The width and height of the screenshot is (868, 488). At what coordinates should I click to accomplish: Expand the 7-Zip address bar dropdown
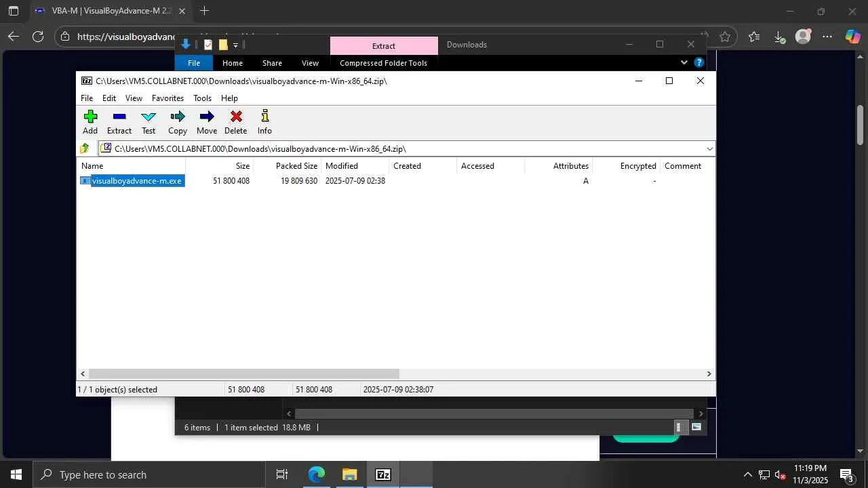coord(709,149)
